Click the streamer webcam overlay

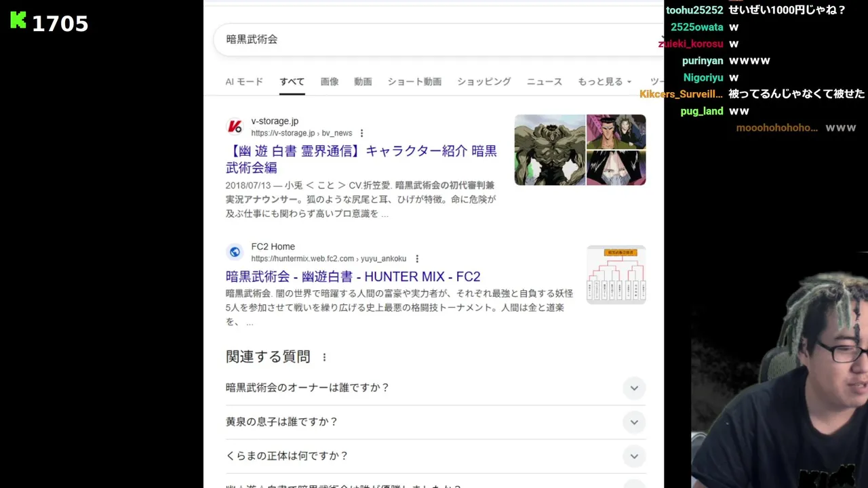(780, 369)
